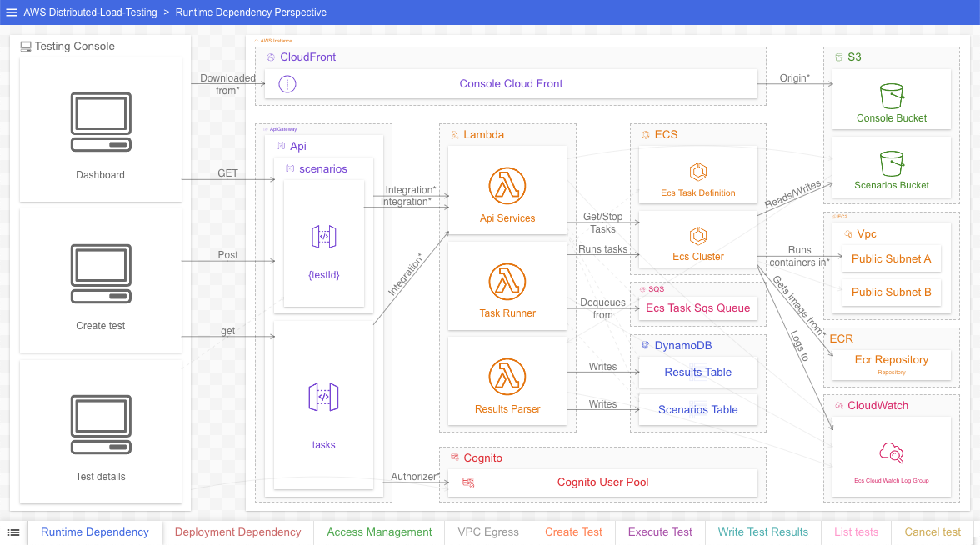980x545 pixels.
Task: Select the Ecr Repository node
Action: 892,363
